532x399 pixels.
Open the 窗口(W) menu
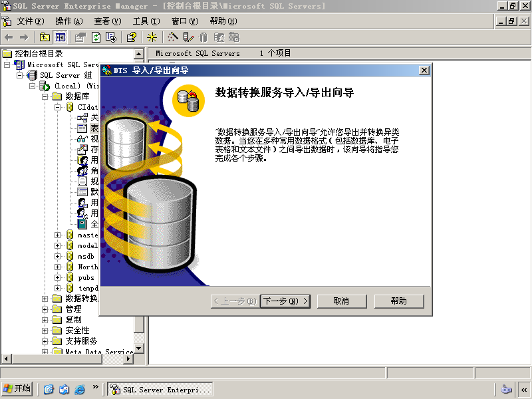185,21
